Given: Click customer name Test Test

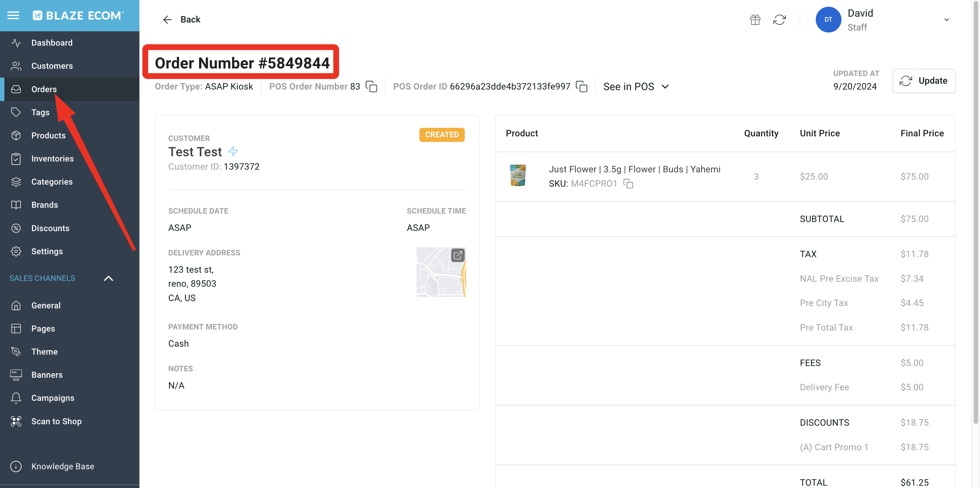Looking at the screenshot, I should [195, 152].
